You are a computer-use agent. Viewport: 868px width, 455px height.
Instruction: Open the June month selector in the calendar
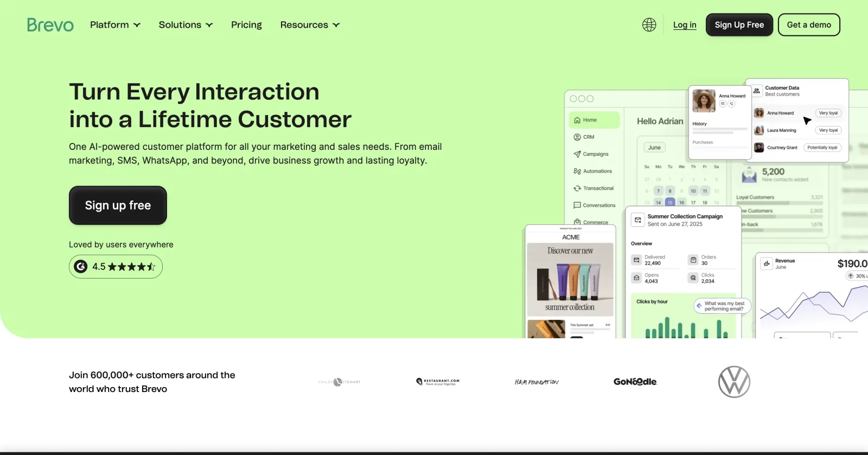(654, 148)
